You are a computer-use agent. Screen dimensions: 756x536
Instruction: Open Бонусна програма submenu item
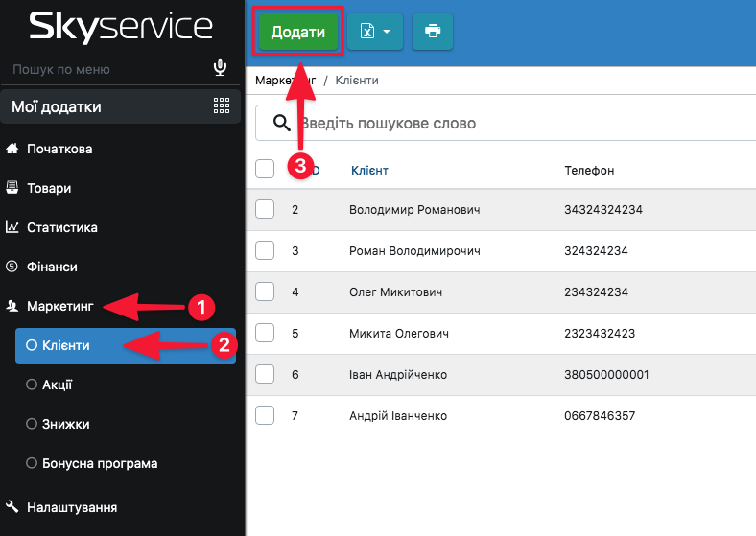100,464
